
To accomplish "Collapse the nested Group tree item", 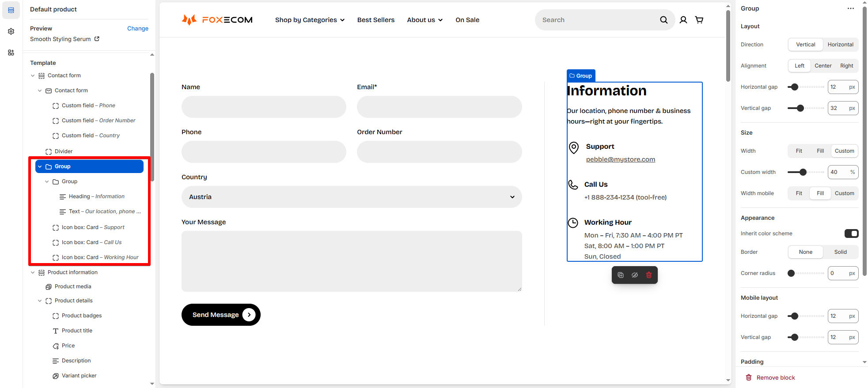I will pyautogui.click(x=47, y=181).
